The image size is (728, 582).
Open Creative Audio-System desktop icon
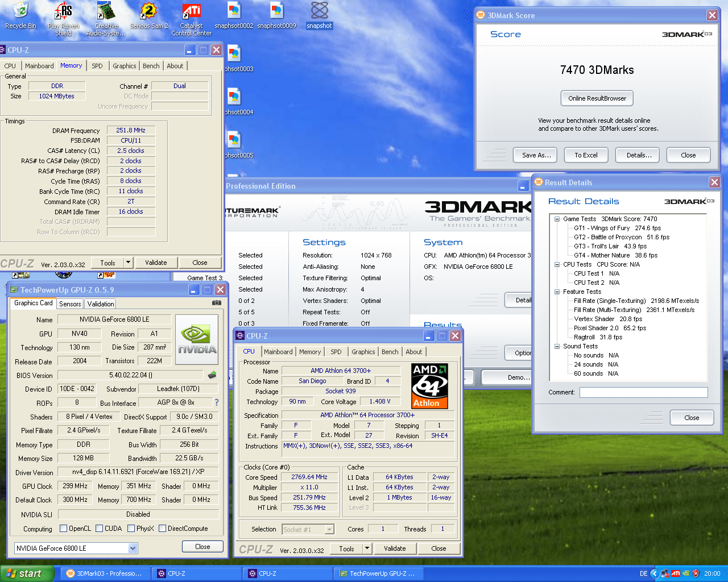106,18
